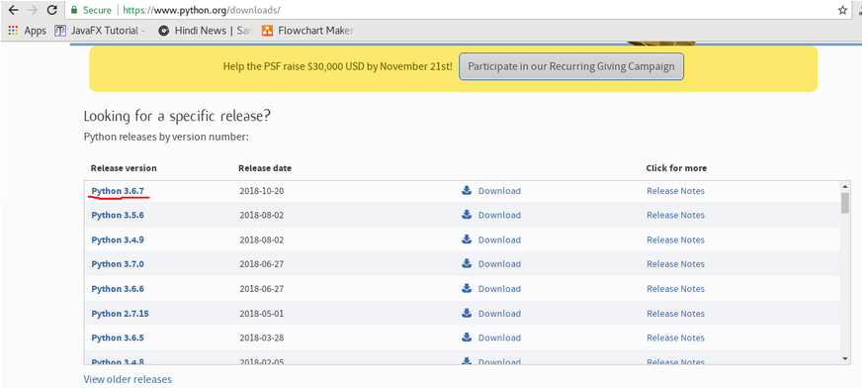Click the Download link for Python 3.5.6
Screen dimensions: 868x388
click(499, 215)
